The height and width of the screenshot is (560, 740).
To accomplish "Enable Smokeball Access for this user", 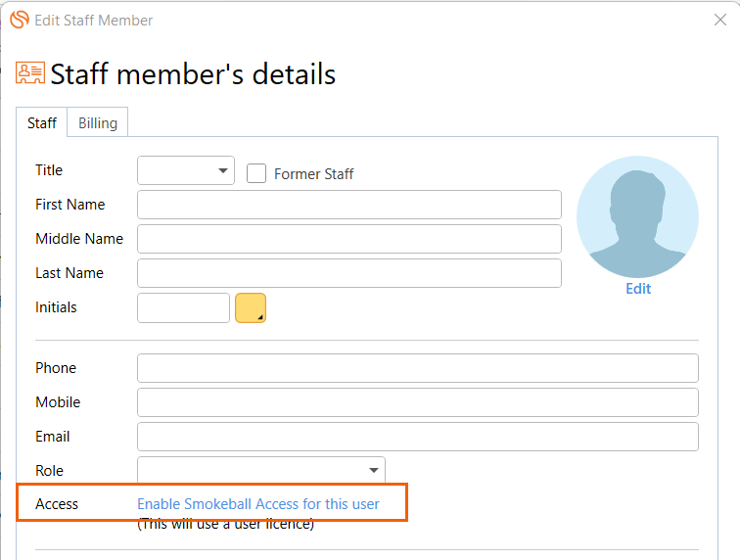I will coord(258,504).
